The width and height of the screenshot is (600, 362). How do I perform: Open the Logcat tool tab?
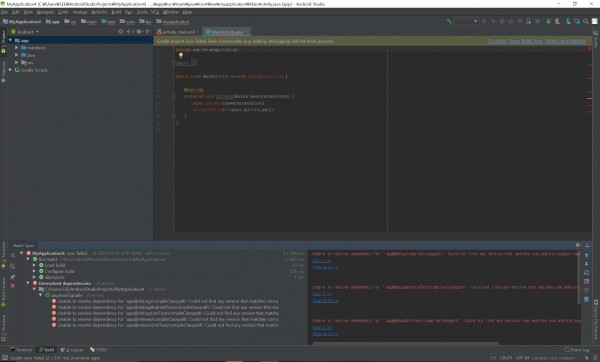(72, 350)
